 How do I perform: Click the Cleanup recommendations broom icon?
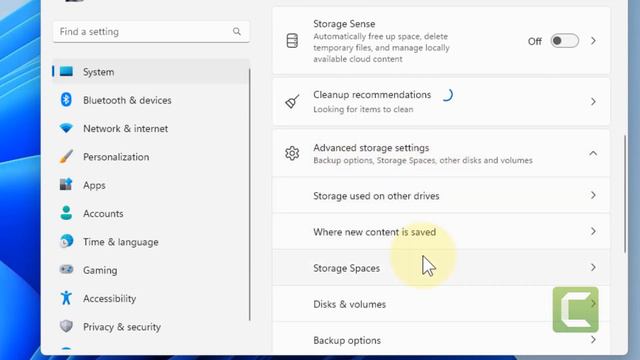tap(292, 102)
